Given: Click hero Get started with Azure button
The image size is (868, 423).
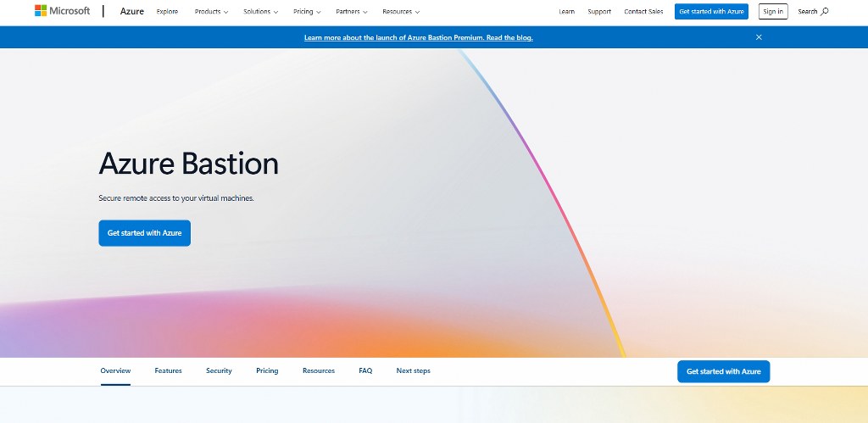Looking at the screenshot, I should [x=144, y=233].
